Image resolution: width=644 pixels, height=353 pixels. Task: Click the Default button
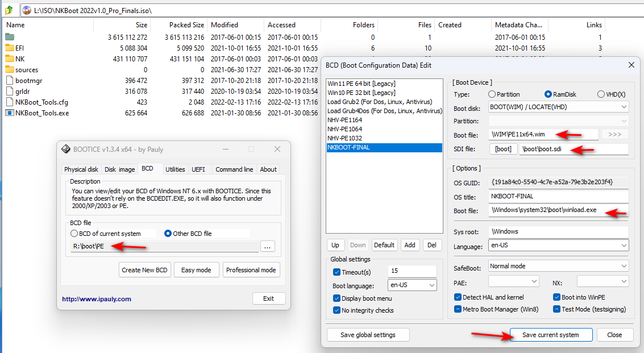coord(384,245)
